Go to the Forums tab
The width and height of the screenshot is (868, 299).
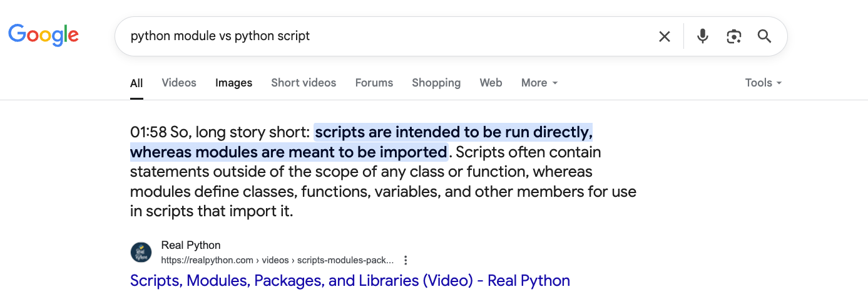pos(374,83)
